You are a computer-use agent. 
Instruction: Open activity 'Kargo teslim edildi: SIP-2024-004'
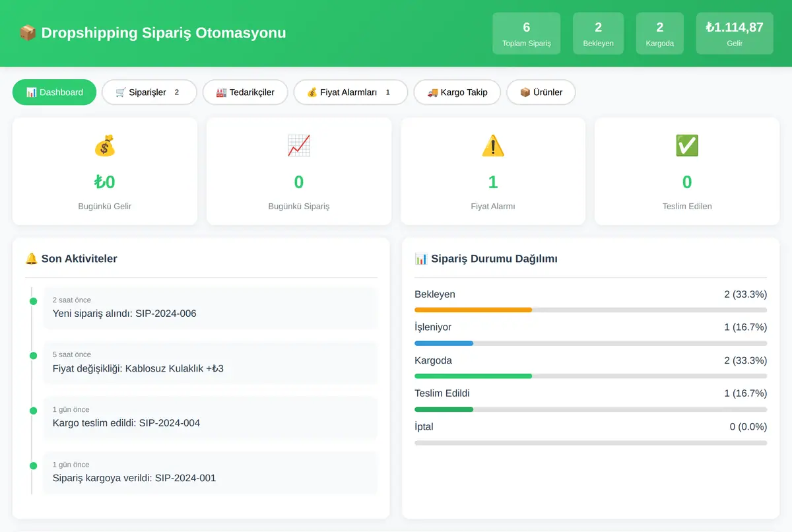tap(211, 417)
